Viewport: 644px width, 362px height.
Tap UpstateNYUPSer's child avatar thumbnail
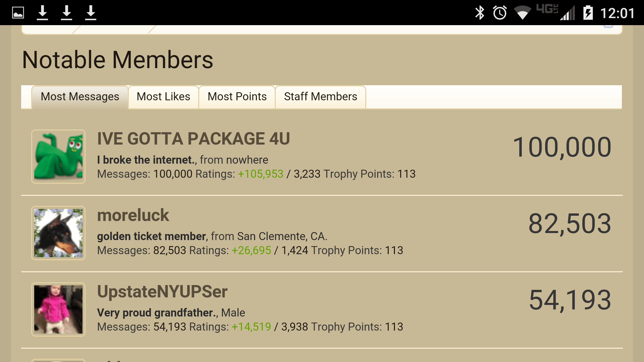coord(58,309)
